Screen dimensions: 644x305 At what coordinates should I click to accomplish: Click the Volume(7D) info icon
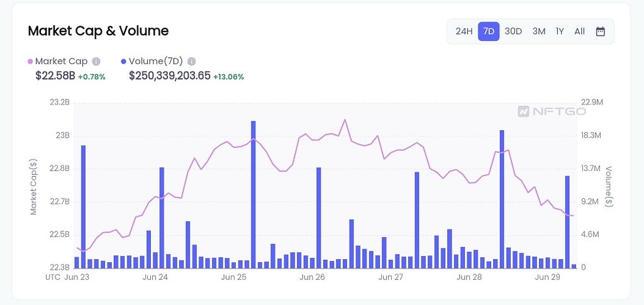(191, 62)
